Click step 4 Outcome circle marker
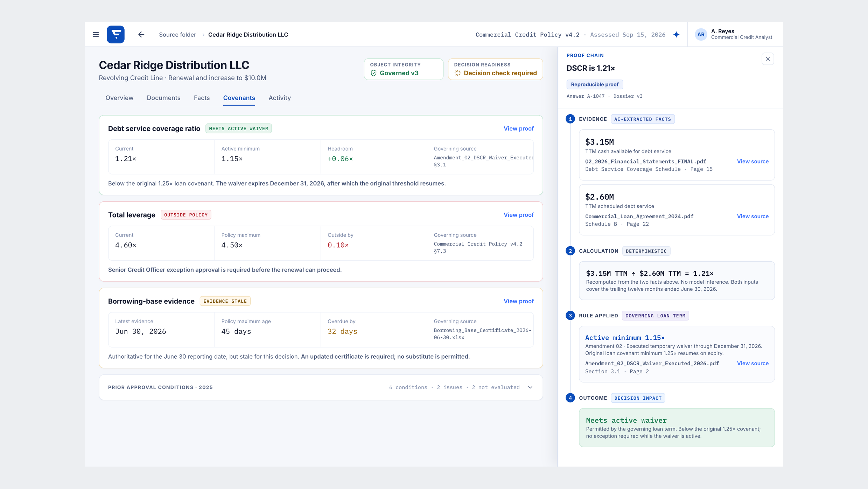Screen dimensions: 868x489 pyautogui.click(x=570, y=398)
